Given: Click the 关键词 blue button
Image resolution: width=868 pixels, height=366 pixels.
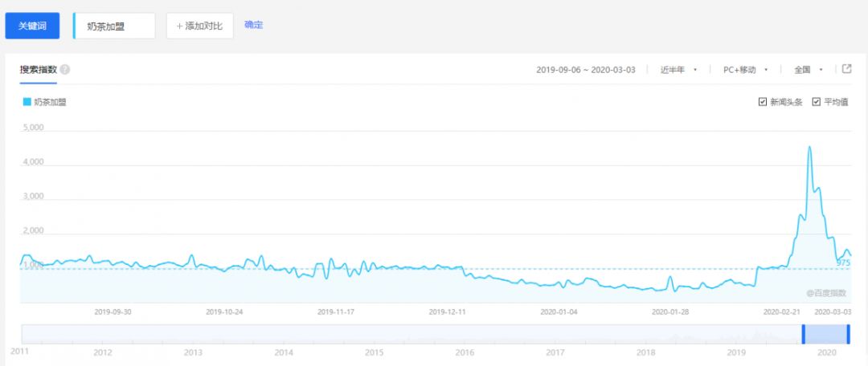Looking at the screenshot, I should (x=32, y=26).
